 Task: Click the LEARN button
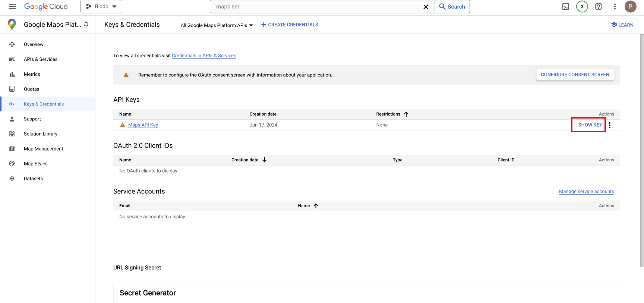622,25
